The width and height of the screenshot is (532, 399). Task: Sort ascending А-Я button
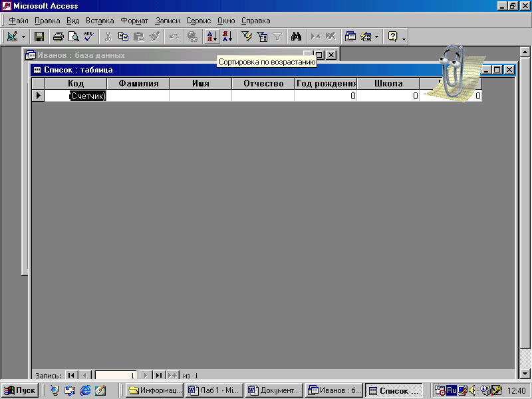pos(212,37)
